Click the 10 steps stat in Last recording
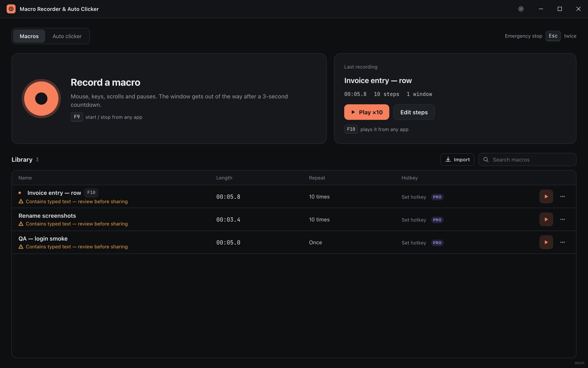The height and width of the screenshot is (368, 588). [387, 94]
